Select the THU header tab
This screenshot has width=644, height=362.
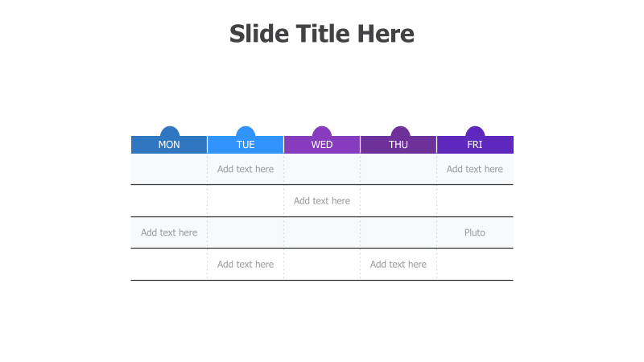click(398, 145)
